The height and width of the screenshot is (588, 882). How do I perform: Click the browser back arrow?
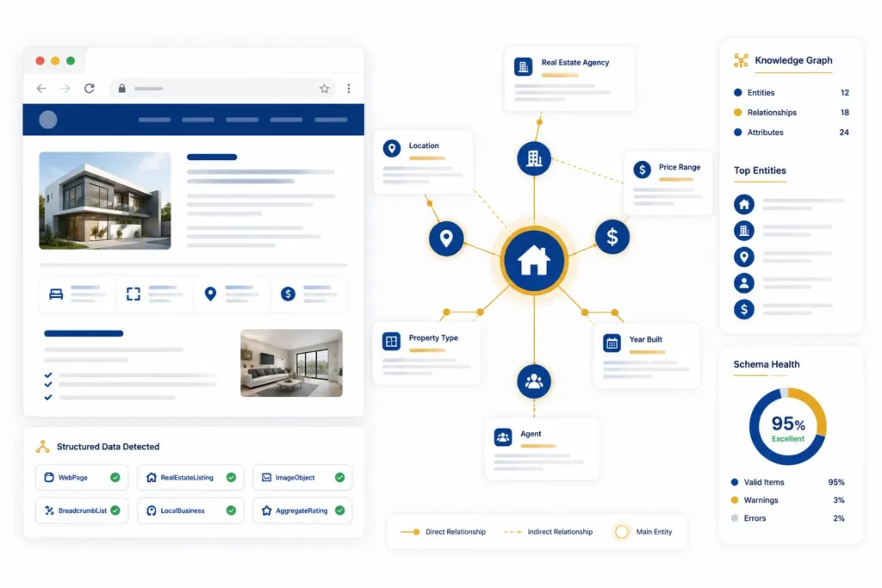click(x=41, y=89)
